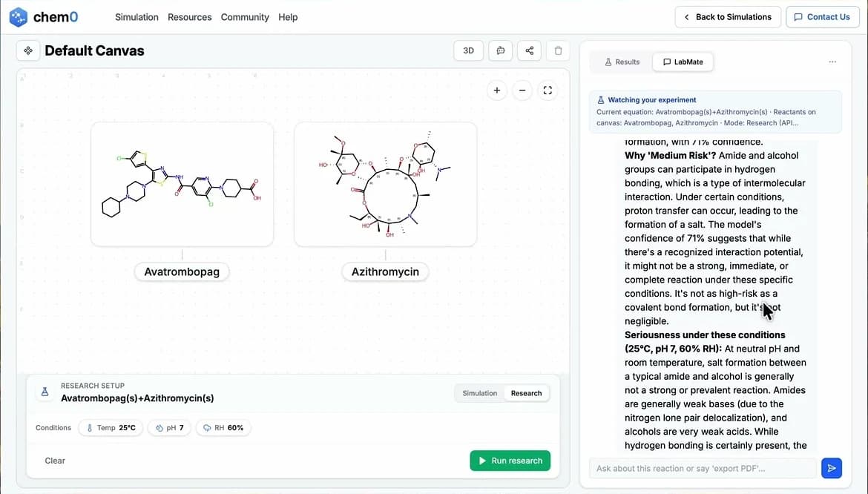
Task: Switch to Research mode
Action: click(x=526, y=393)
